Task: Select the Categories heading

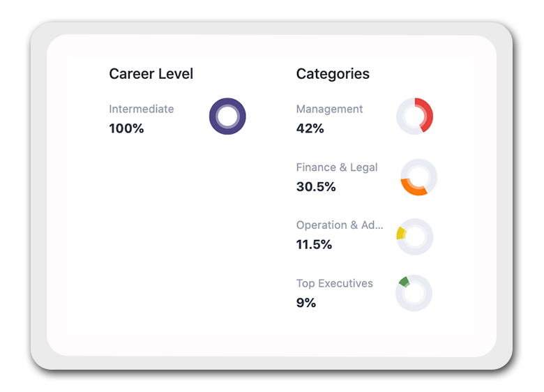Action: pos(333,74)
